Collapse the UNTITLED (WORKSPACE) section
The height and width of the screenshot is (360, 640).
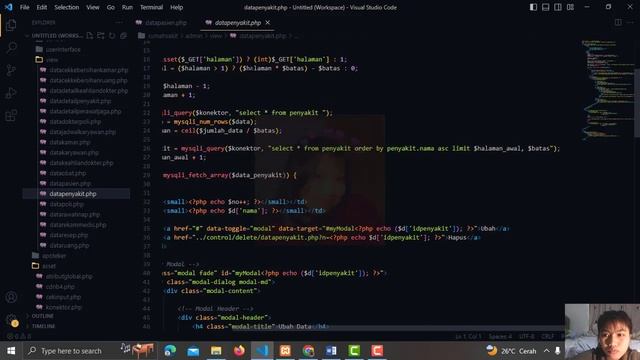coord(56,36)
